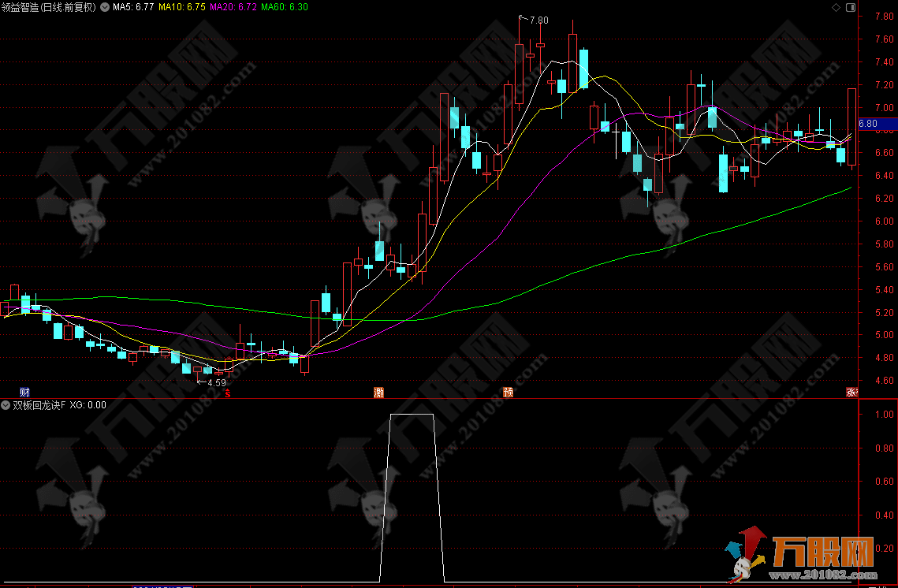
Task: Select the yellow MA10 indicator label
Action: click(183, 7)
